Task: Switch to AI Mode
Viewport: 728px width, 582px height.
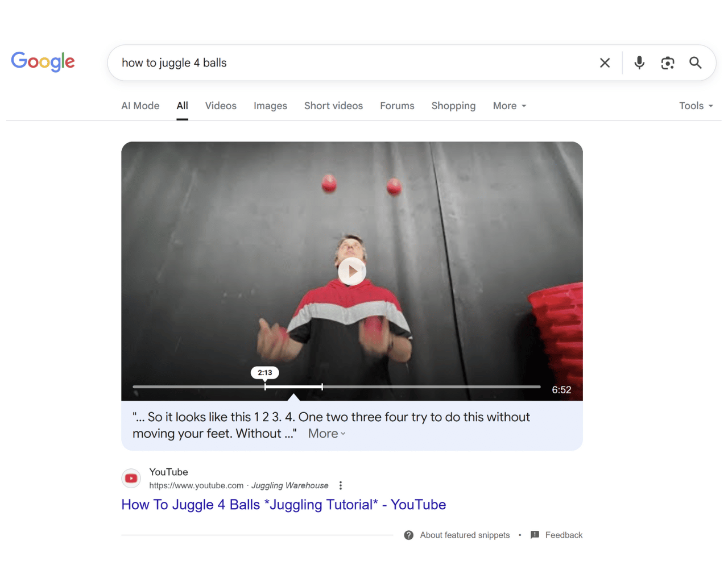Action: 140,106
